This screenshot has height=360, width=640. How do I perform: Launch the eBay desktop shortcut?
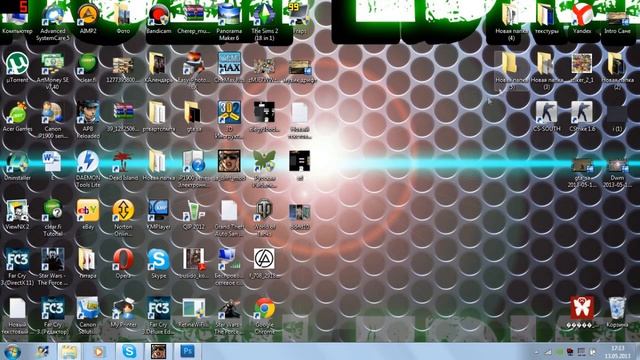[x=88, y=215]
